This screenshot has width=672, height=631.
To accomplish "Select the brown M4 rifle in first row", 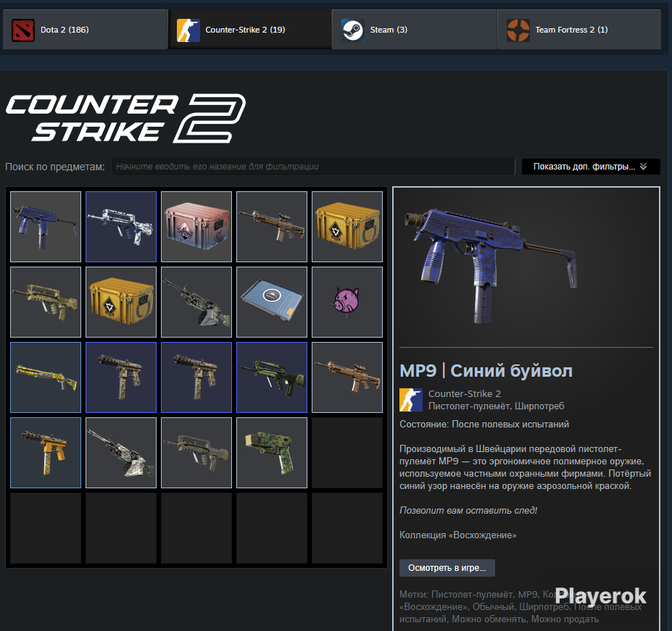I will click(272, 227).
